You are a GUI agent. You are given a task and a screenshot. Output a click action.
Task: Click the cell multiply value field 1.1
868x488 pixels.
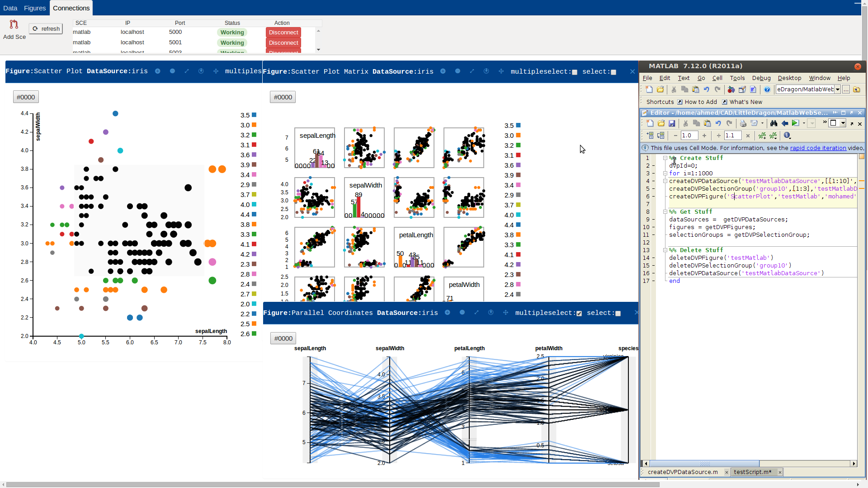tap(732, 136)
